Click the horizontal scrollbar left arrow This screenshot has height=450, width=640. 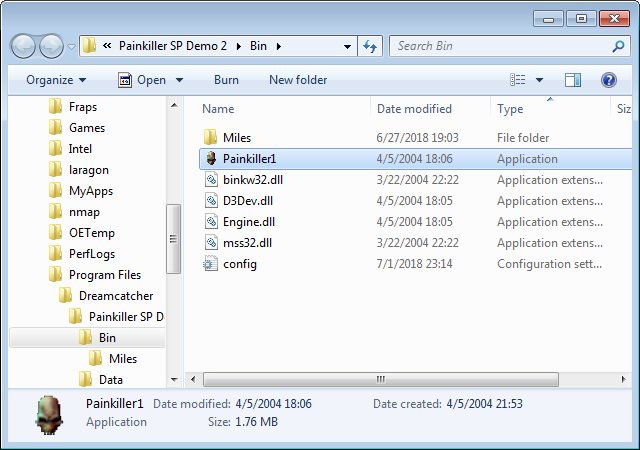pyautogui.click(x=193, y=379)
